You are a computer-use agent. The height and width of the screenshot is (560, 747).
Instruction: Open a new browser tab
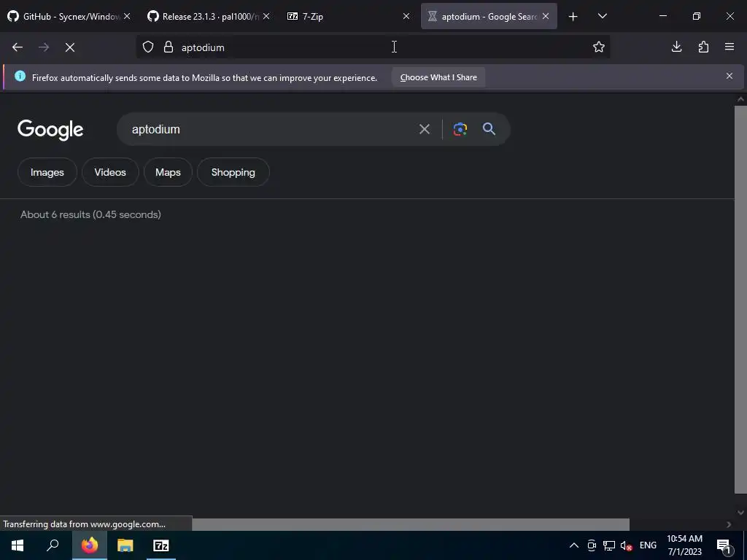tap(573, 17)
